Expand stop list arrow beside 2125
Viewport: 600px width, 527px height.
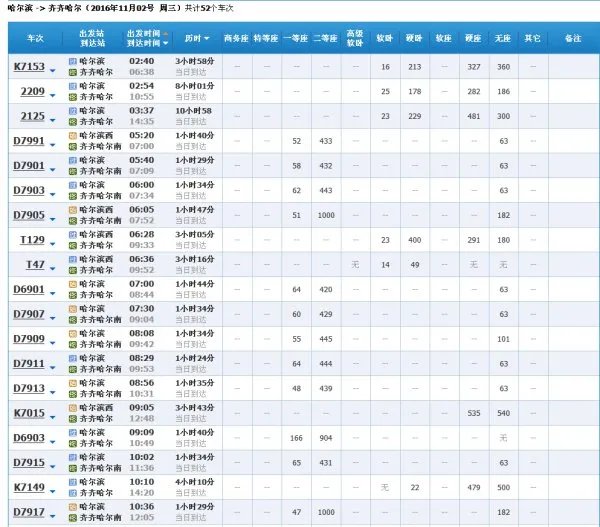point(53,120)
